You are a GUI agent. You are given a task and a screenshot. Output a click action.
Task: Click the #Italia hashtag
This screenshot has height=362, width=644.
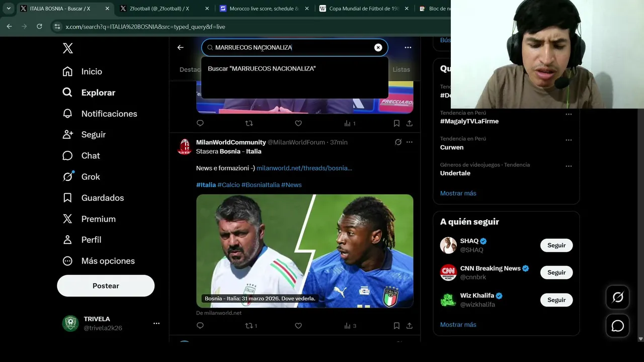(206, 185)
